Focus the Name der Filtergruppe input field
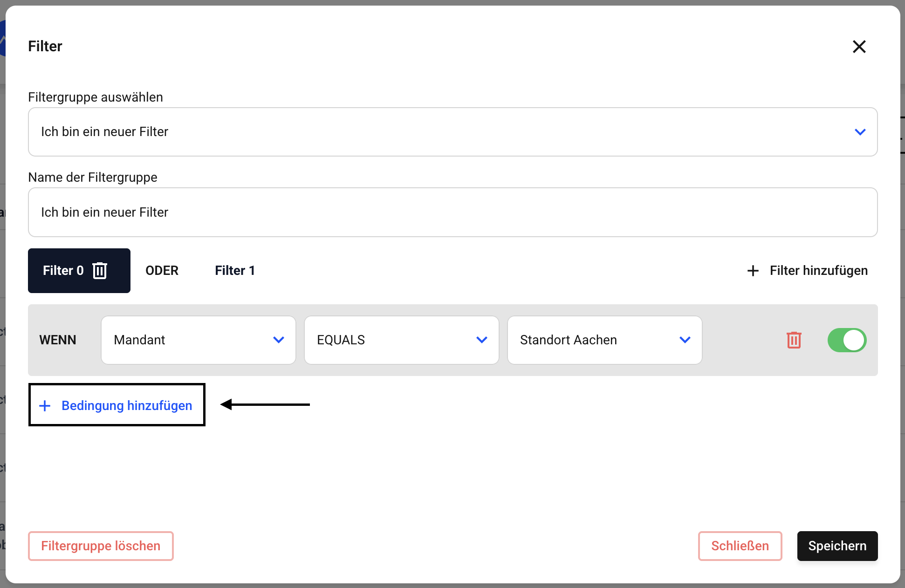Viewport: 905px width, 588px height. pos(452,212)
